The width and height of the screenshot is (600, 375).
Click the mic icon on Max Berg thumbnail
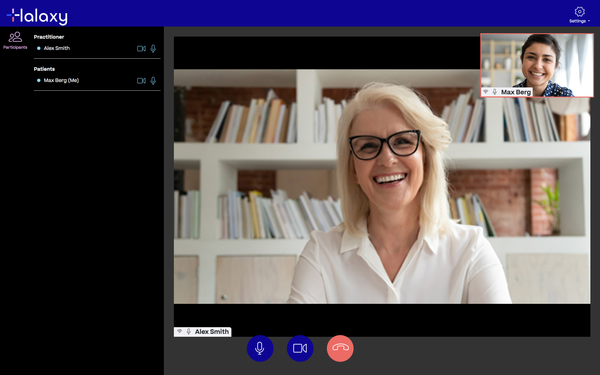point(494,92)
